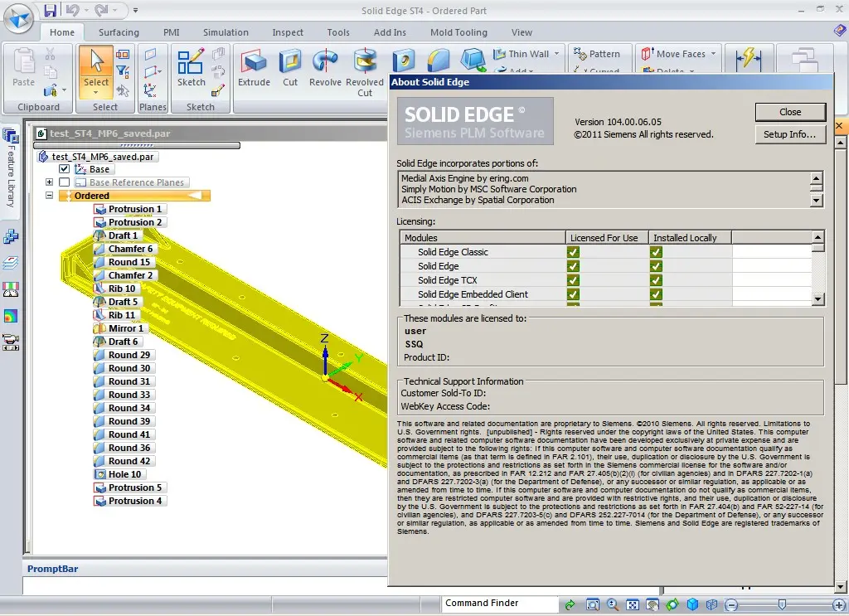Click the wireframe cube view orientation icon
This screenshot has height=616, width=849.
tap(712, 604)
